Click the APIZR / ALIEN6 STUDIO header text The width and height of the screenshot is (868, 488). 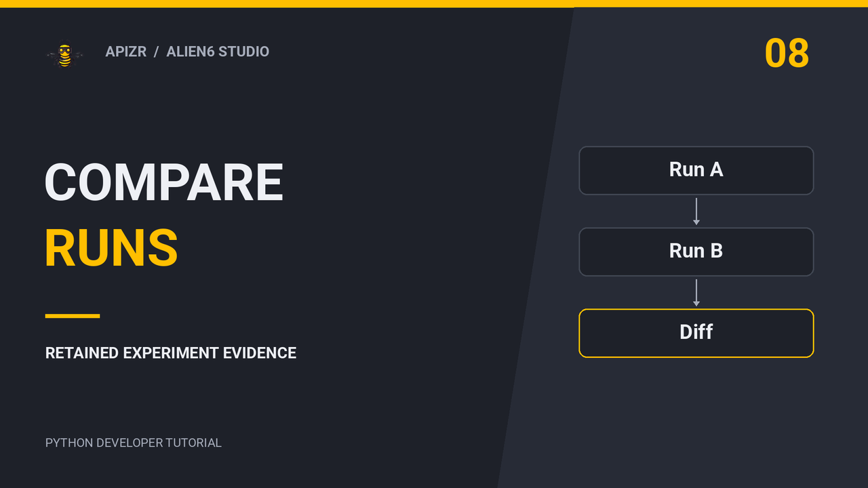click(x=187, y=52)
